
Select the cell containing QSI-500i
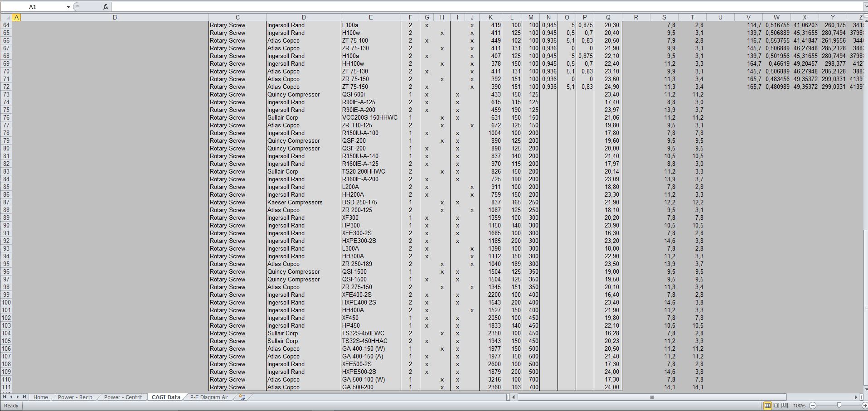point(371,94)
